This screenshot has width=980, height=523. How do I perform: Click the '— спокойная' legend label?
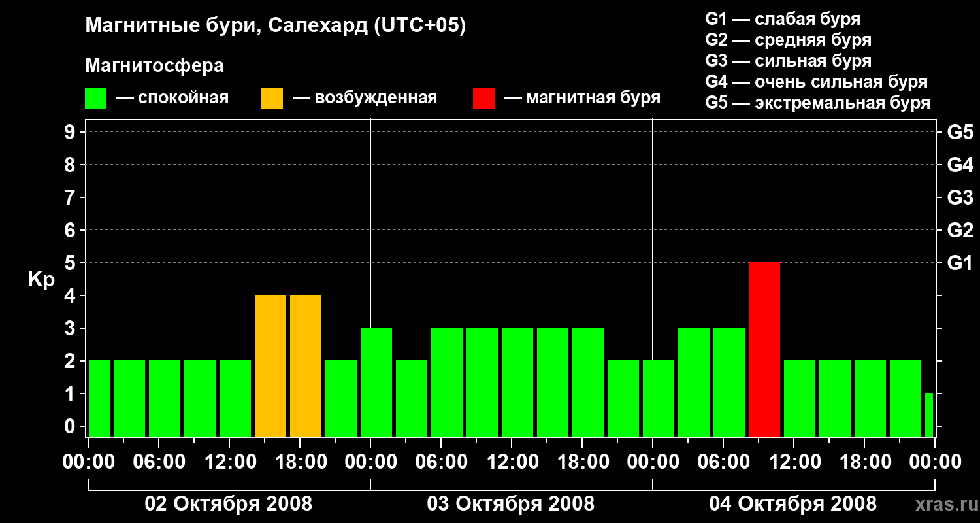[172, 99]
